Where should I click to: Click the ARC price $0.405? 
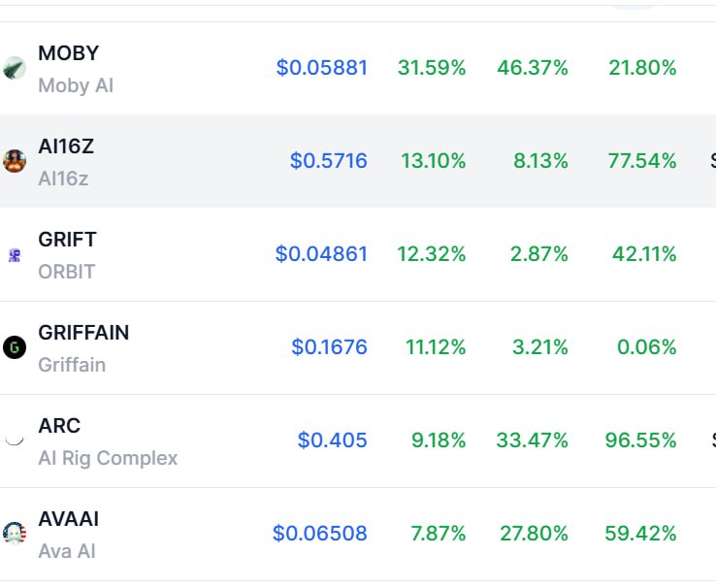pos(333,441)
